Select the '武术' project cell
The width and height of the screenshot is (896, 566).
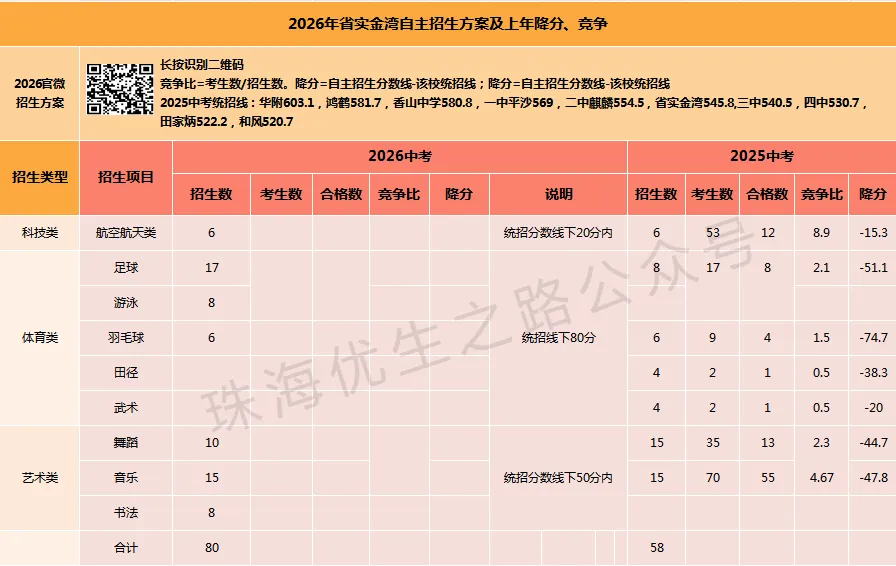(126, 408)
